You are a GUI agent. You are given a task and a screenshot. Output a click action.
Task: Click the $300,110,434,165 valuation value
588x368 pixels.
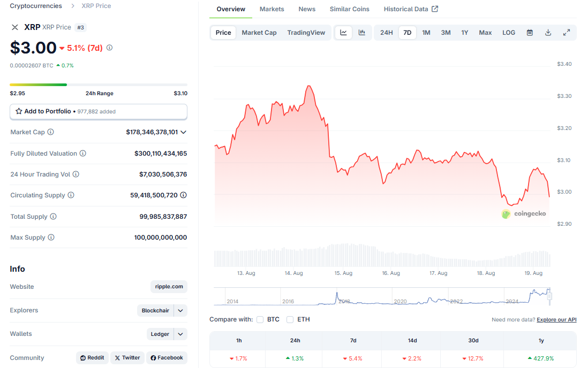click(161, 154)
